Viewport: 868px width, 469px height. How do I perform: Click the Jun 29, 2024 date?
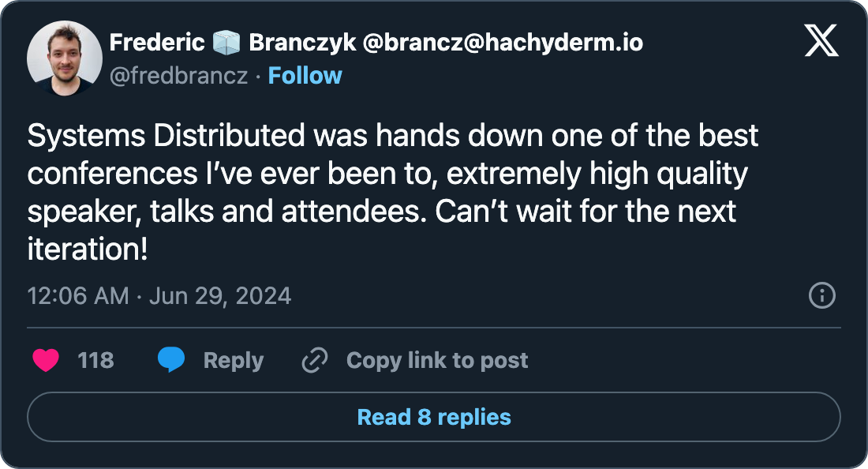[220, 296]
